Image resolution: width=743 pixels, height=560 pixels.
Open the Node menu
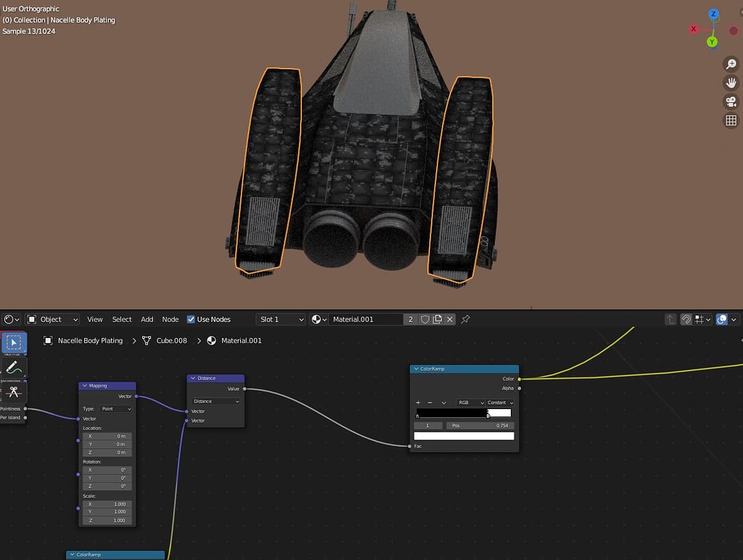point(170,319)
